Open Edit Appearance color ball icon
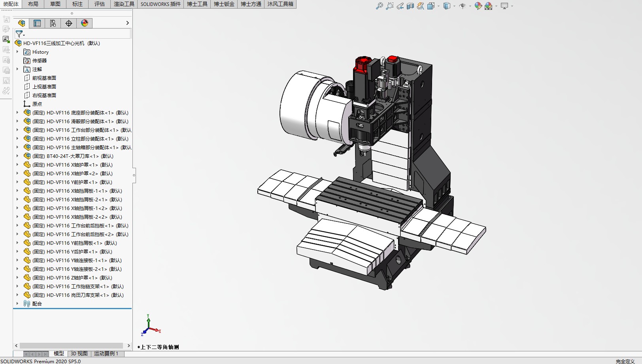642x364 pixels. 478,6
